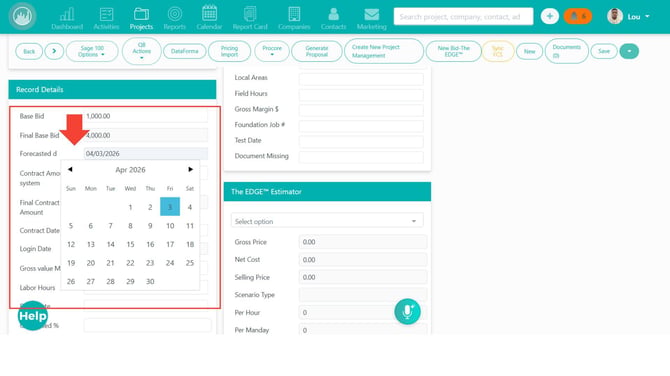The height and width of the screenshot is (376, 670).
Task: Select April 15 in the date picker
Action: click(x=130, y=244)
